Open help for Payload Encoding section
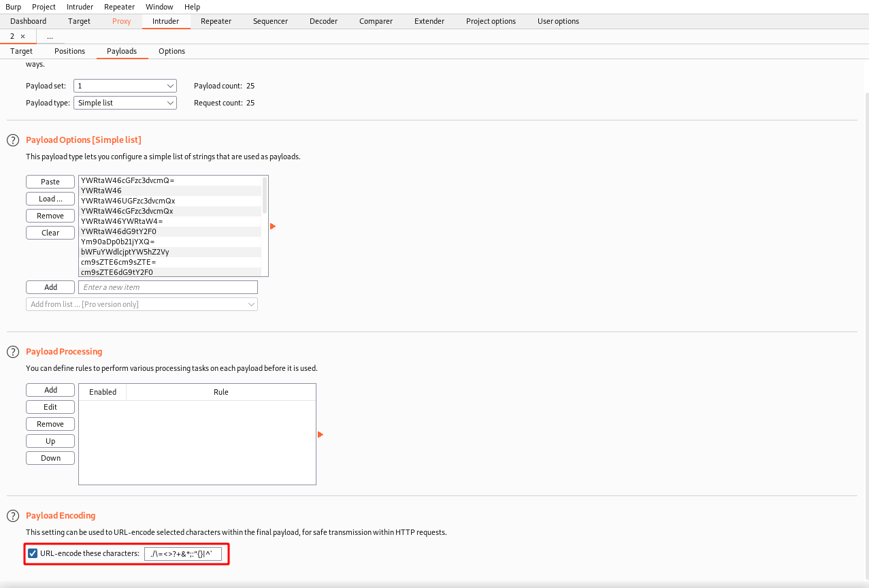 point(12,516)
